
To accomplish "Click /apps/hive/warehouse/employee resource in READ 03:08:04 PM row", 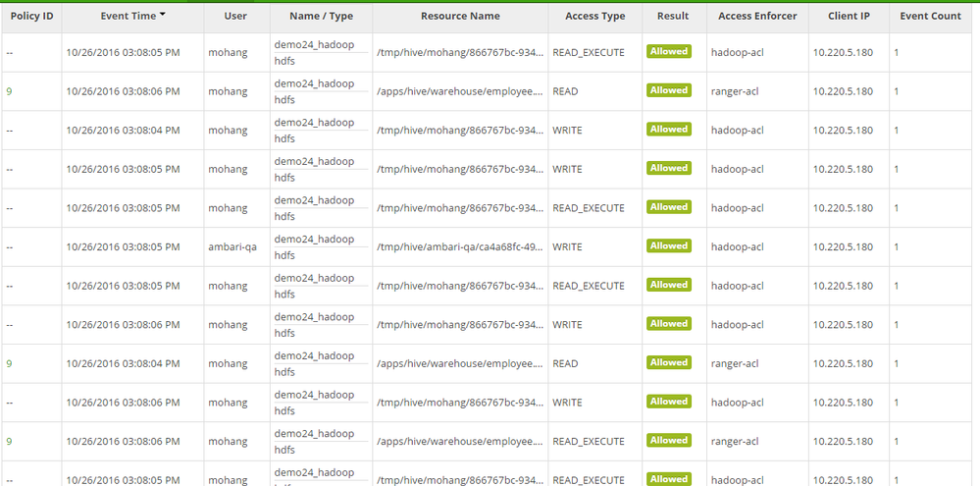I will click(x=460, y=363).
